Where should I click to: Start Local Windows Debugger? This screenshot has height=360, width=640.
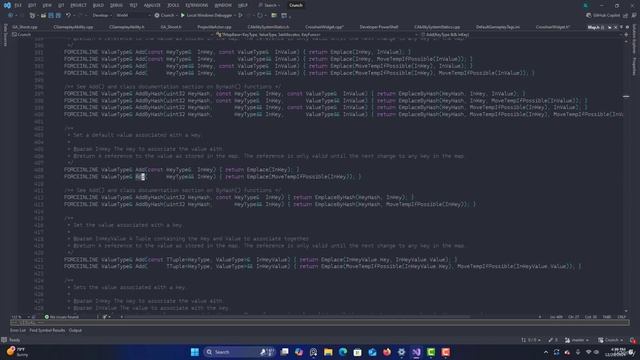coord(207,16)
